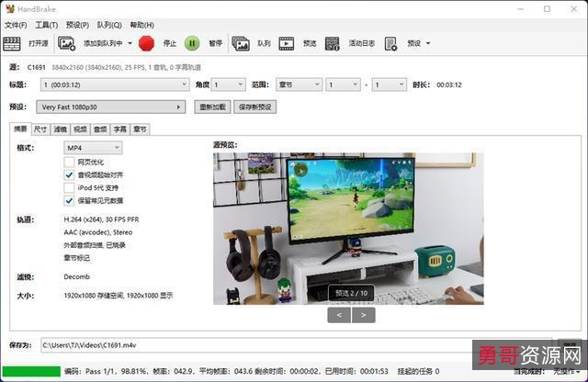The image size is (588, 382).
Task: Switch to the 滤镜 filters tab
Action: [x=60, y=129]
